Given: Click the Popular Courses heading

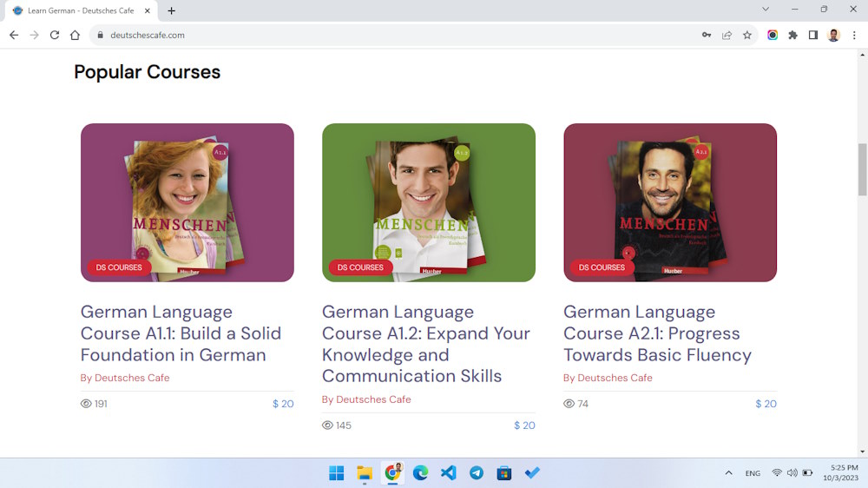Looking at the screenshot, I should (148, 72).
